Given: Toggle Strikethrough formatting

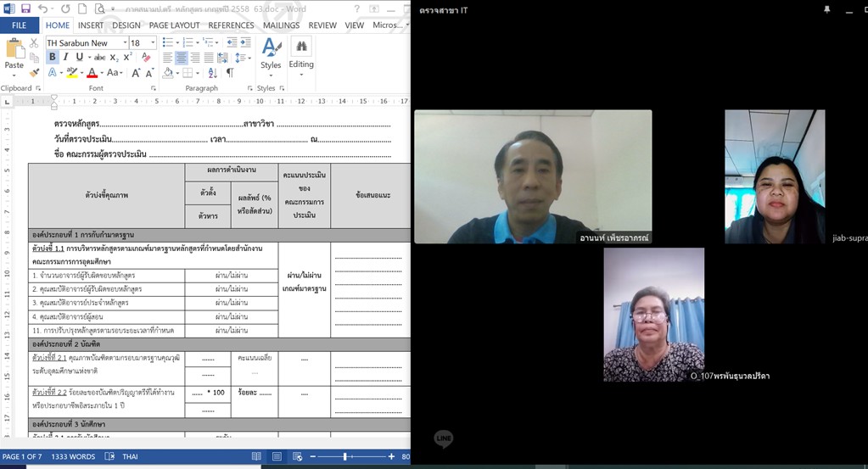Looking at the screenshot, I should [99, 57].
